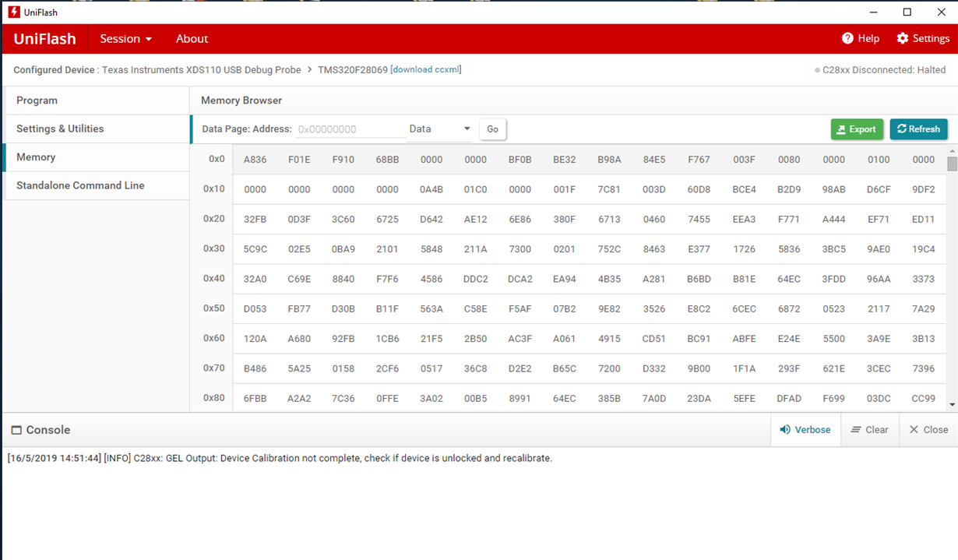Select memory cell 68BB
The width and height of the screenshot is (958, 560).
pos(387,160)
